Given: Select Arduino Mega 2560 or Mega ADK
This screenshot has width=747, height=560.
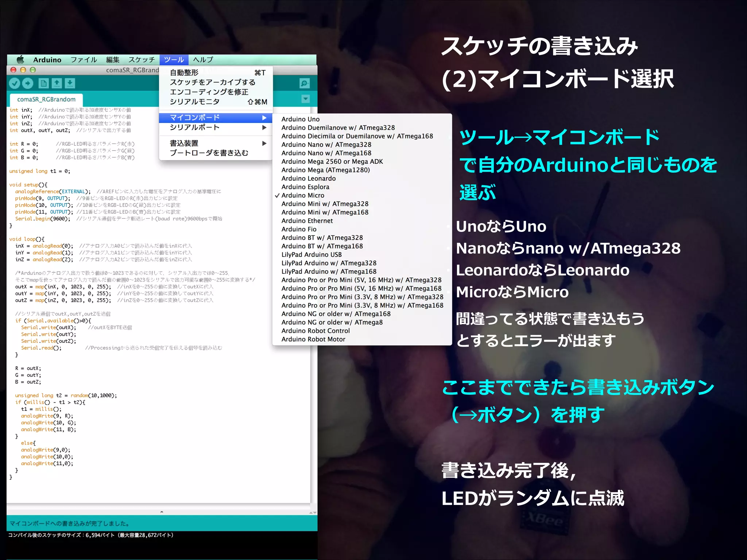Looking at the screenshot, I should [x=362, y=162].
